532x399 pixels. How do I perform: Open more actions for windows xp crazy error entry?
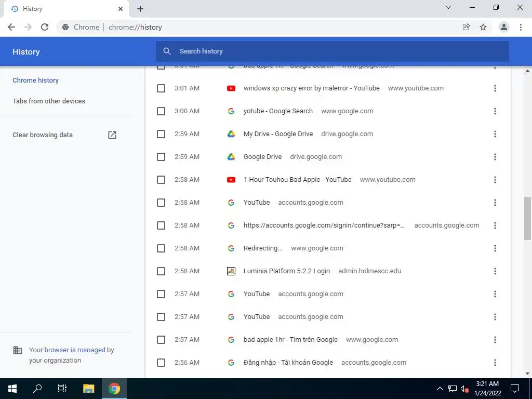point(495,88)
